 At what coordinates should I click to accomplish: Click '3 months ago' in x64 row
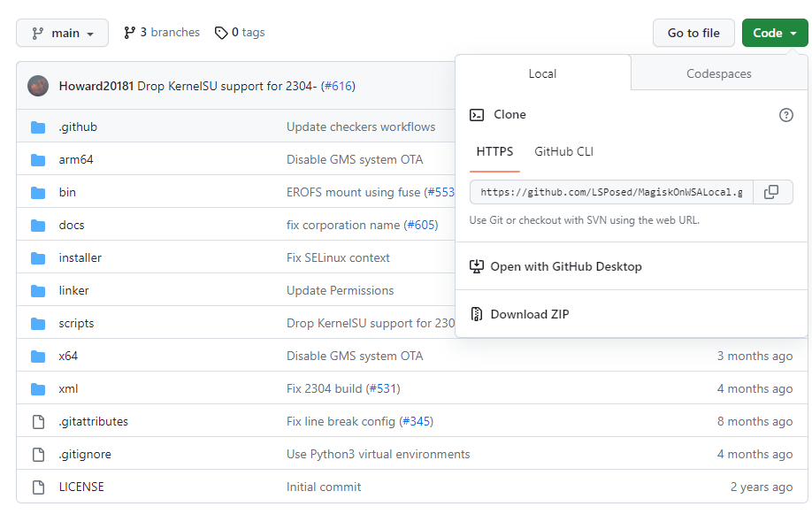[x=755, y=356]
